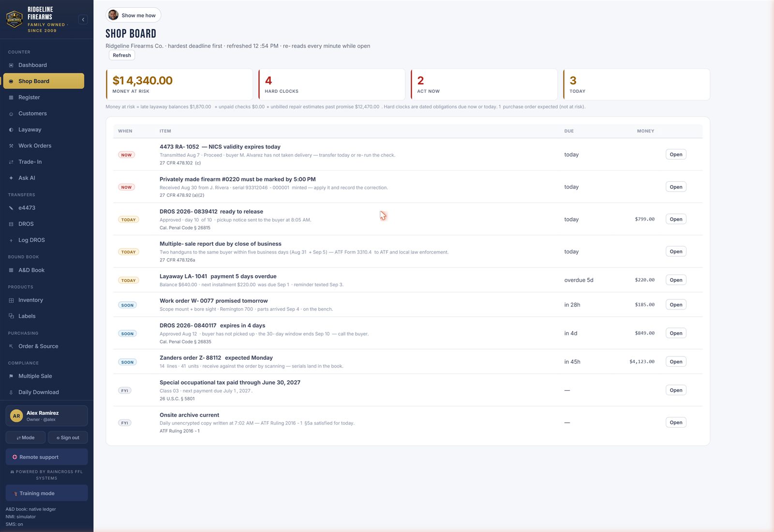
Task: Click the Layaway half-circle icon
Action: click(11, 130)
